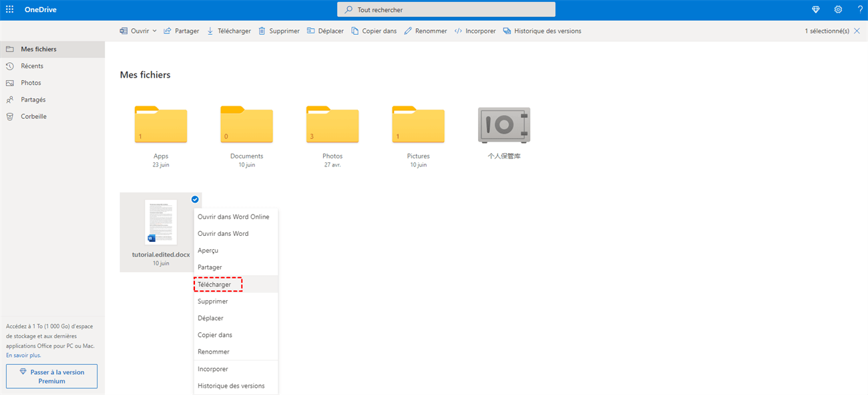Click the Tout rechercher search box
Screen dimensions: 868x395
point(446,9)
